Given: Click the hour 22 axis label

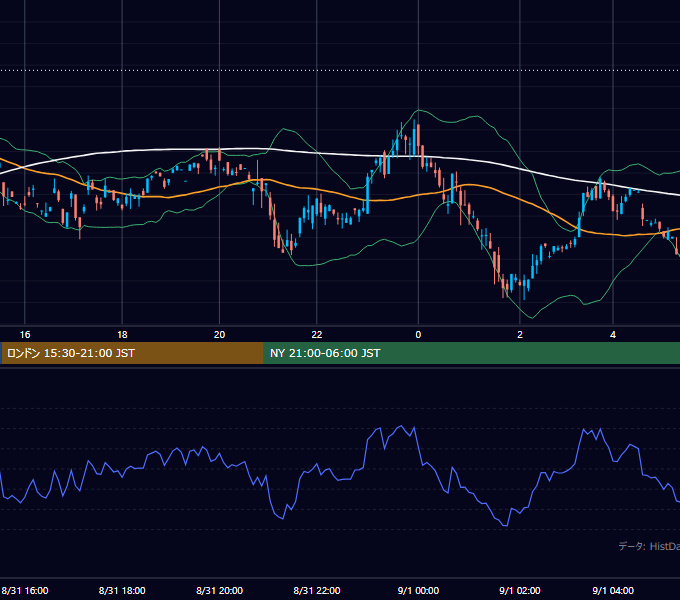Looking at the screenshot, I should [317, 335].
